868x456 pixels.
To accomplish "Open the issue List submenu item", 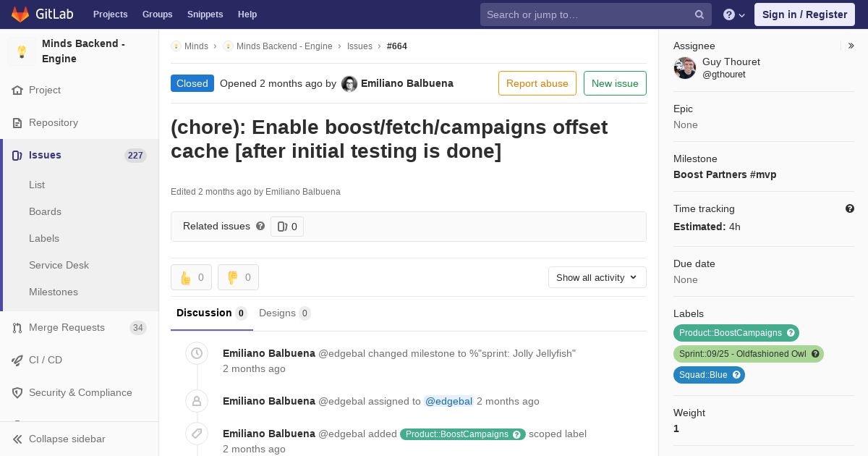I will point(37,185).
